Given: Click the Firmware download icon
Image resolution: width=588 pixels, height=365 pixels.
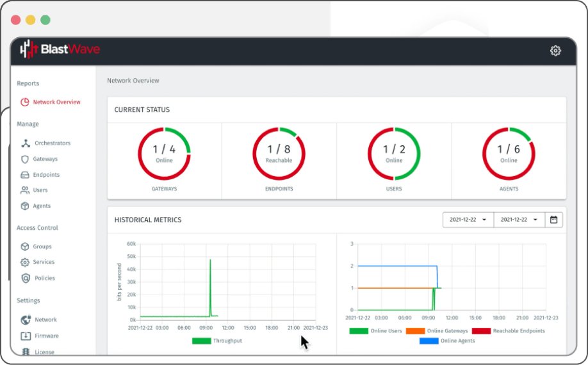Looking at the screenshot, I should click(26, 336).
